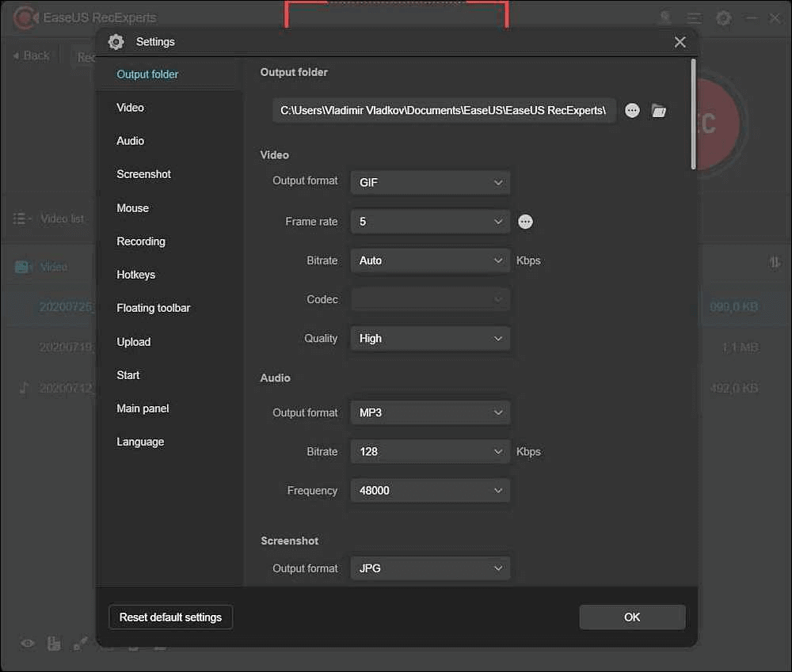792x672 pixels.
Task: Click the red REC button behind dialog
Action: pyautogui.click(x=718, y=123)
